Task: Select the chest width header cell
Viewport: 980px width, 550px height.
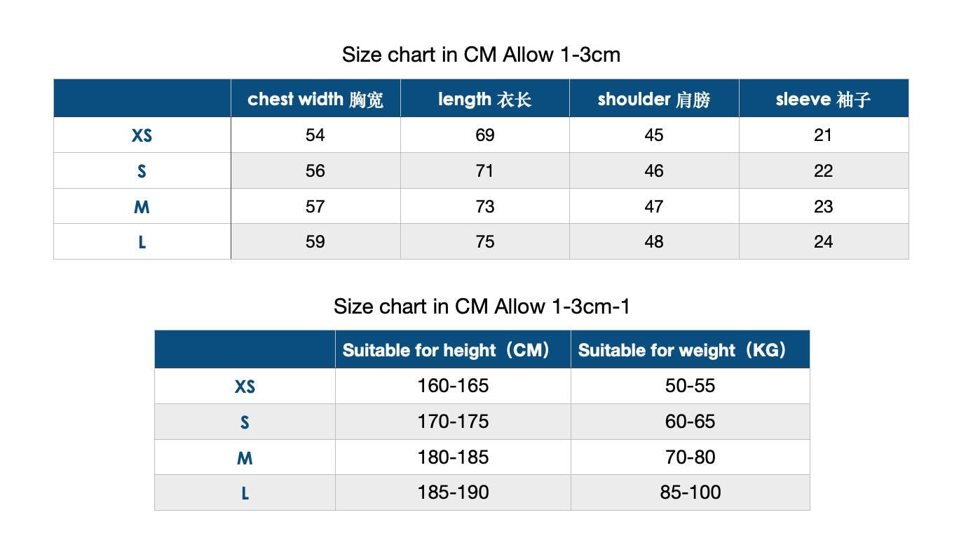Action: [x=315, y=99]
